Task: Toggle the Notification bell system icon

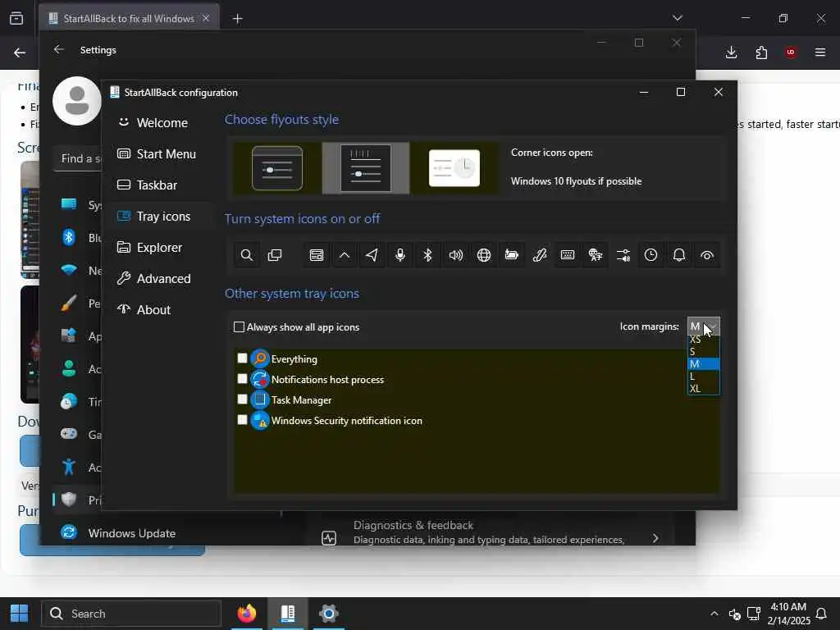Action: point(678,255)
